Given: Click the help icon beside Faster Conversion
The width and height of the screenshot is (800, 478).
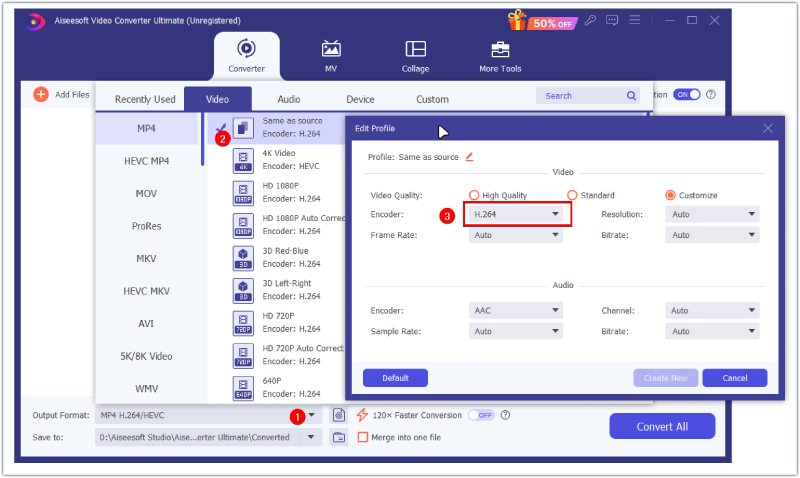Looking at the screenshot, I should [x=505, y=415].
